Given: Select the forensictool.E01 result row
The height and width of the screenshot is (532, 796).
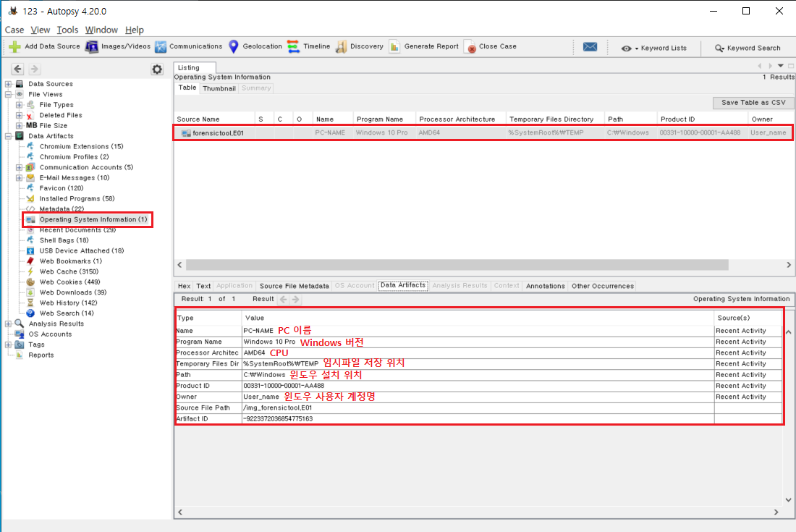Looking at the screenshot, I should [x=484, y=132].
